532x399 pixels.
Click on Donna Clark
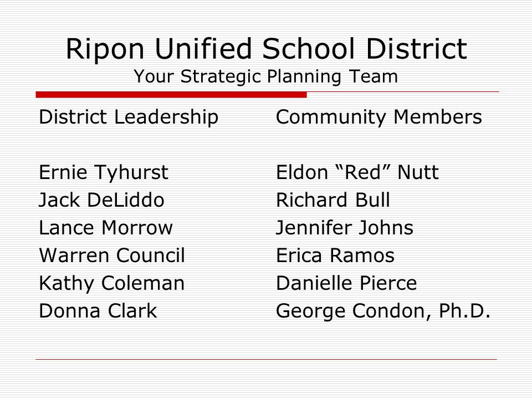(98, 311)
